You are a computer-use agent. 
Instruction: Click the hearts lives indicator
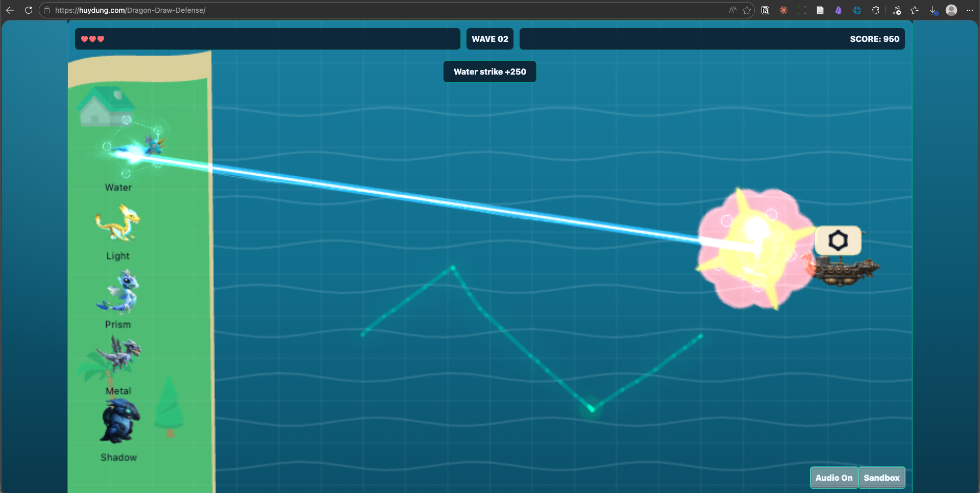93,39
